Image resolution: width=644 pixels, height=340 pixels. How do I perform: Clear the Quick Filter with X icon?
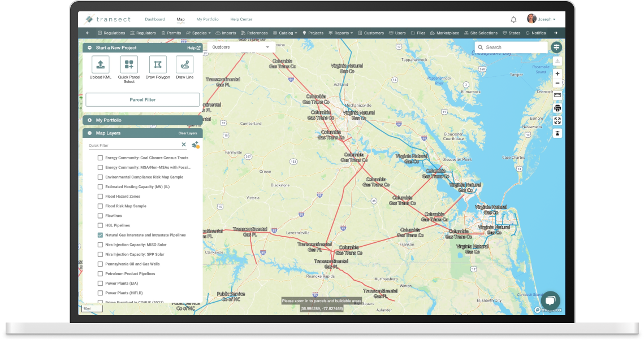184,145
